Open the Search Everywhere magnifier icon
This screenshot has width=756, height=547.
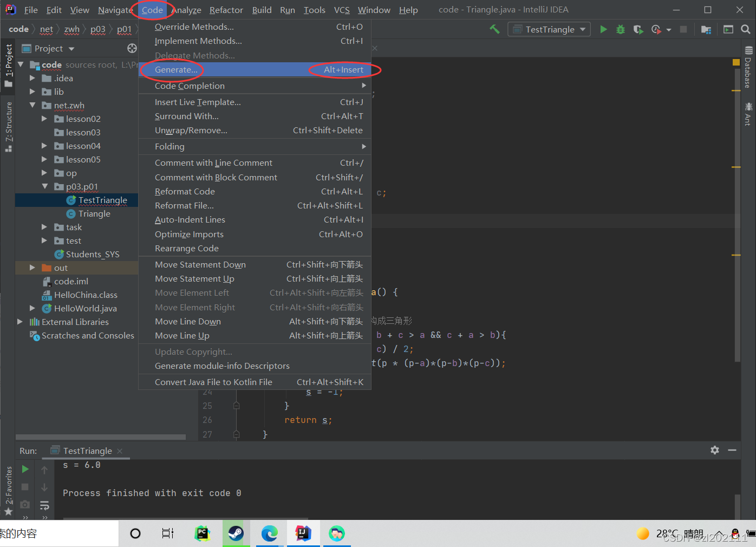[x=746, y=29]
